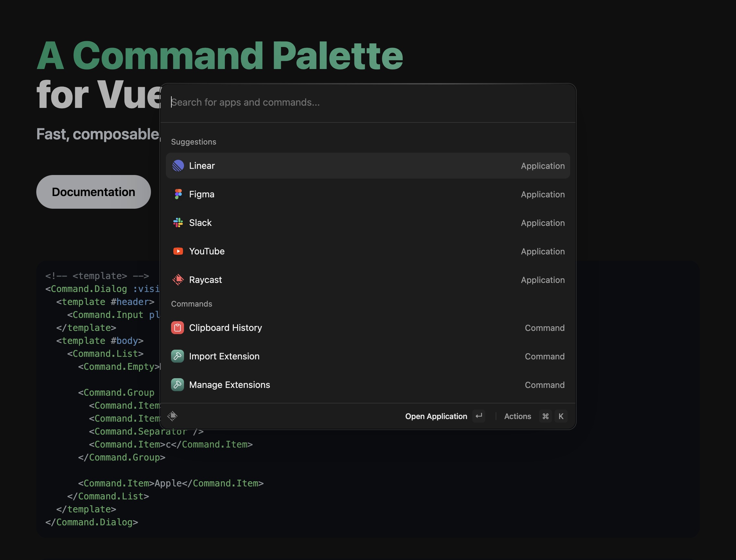Click the Application label on Raycast row
Viewport: 736px width, 560px height.
543,280
